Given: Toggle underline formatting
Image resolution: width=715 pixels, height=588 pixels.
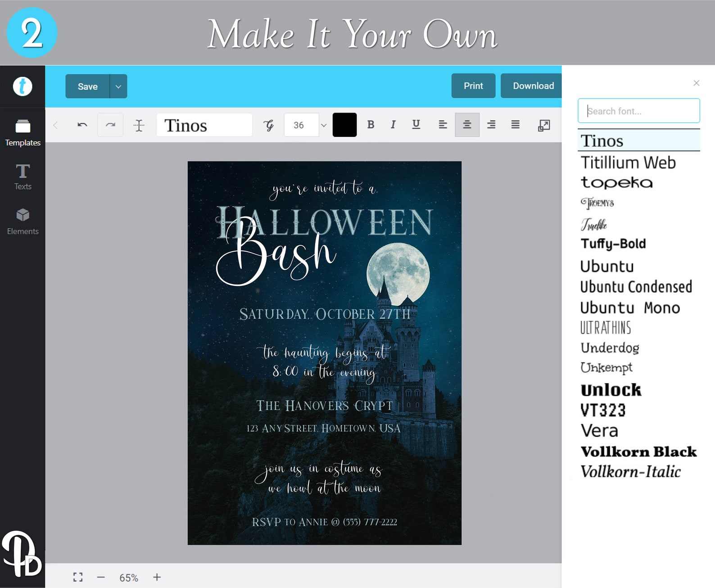Looking at the screenshot, I should [416, 125].
